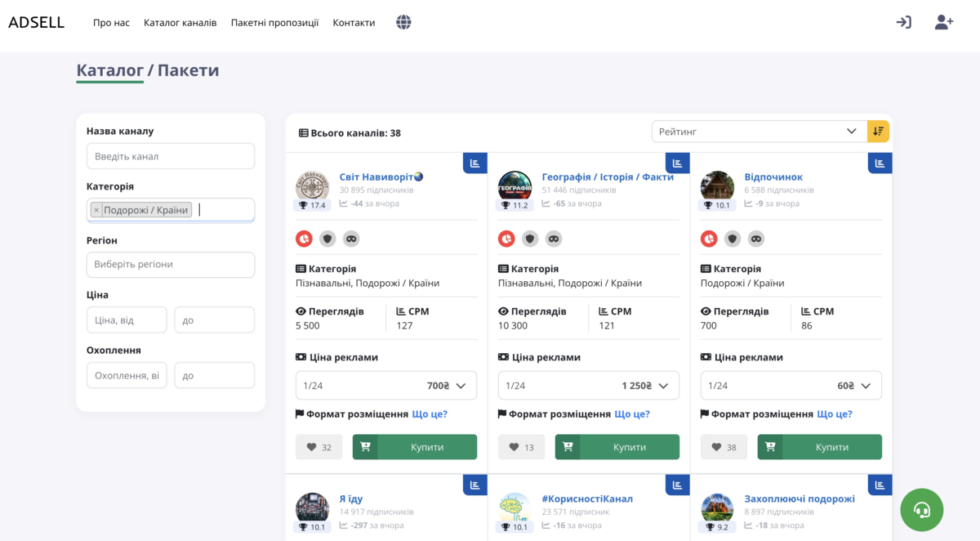Expand ad price dropdown showing 60₴
Viewport: 980px width, 541px height.
[x=791, y=386]
